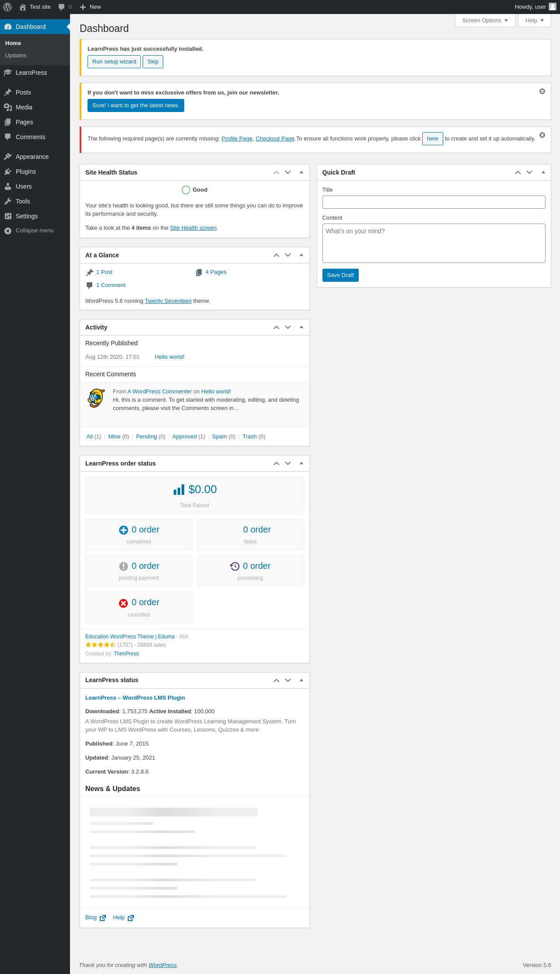
Task: Toggle the At a Glance panel triangle
Action: point(301,255)
